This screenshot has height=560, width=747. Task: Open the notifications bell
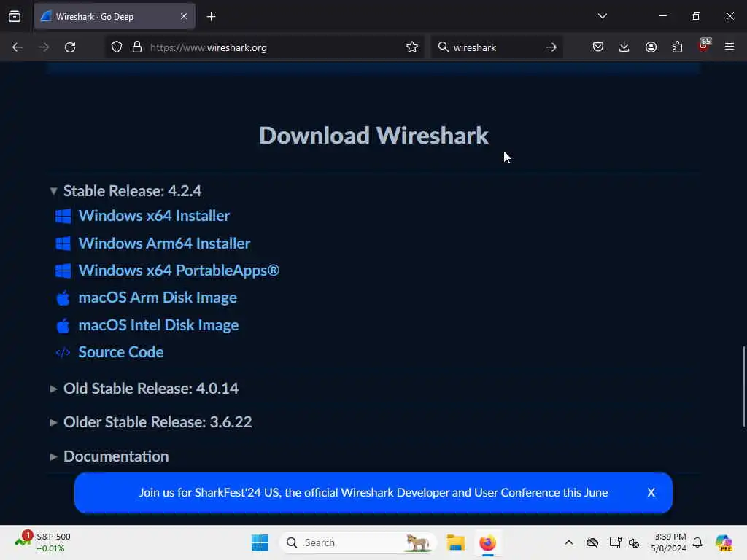697,542
